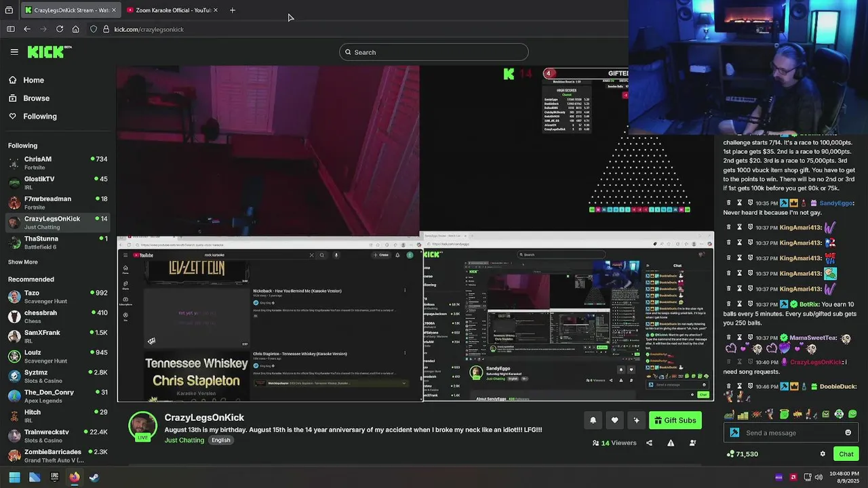868x488 pixels.
Task: Open the chat settings gear
Action: pyautogui.click(x=823, y=454)
